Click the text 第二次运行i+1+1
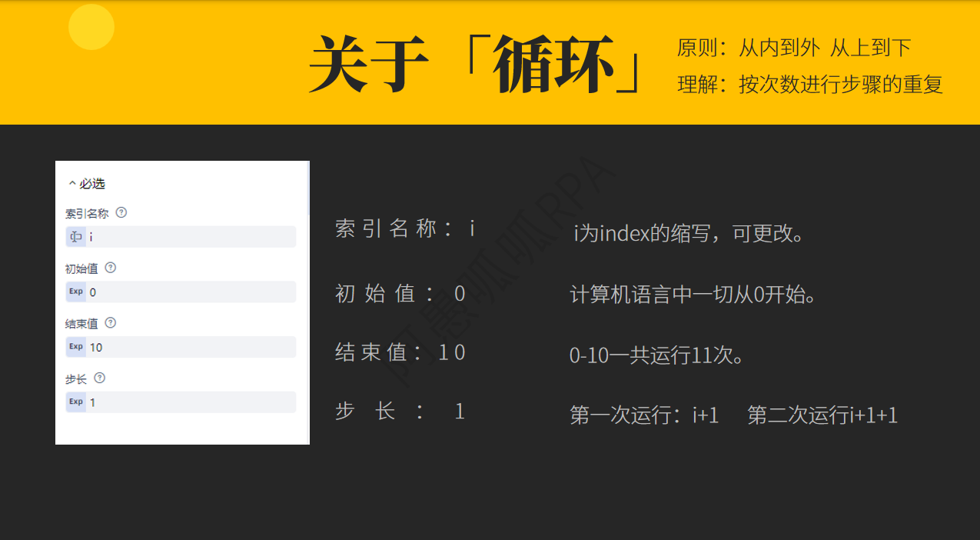The height and width of the screenshot is (540, 980). pos(822,415)
